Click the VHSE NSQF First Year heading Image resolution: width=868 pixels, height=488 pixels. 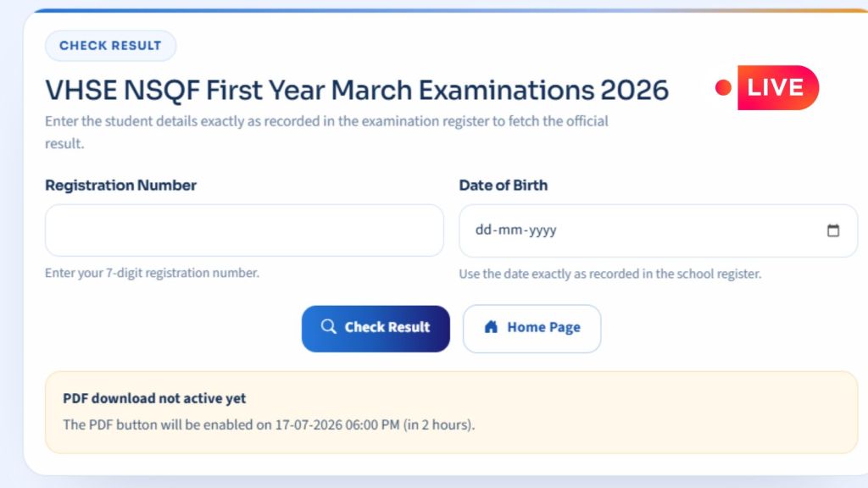(357, 90)
